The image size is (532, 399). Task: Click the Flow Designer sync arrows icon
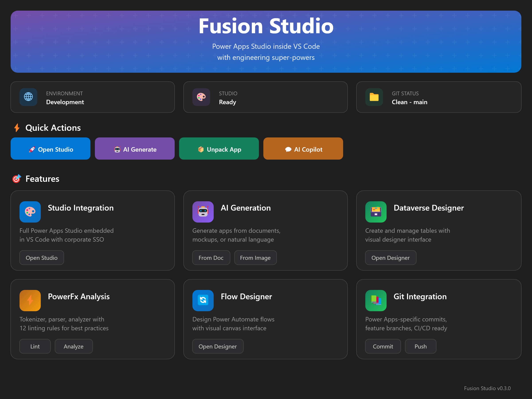tap(203, 300)
